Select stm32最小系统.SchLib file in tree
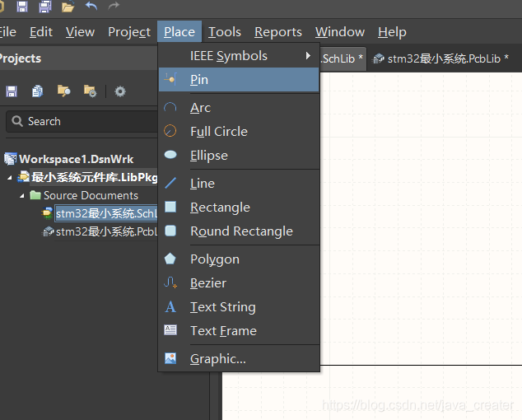Viewport: 522px width, 420px height. click(106, 213)
